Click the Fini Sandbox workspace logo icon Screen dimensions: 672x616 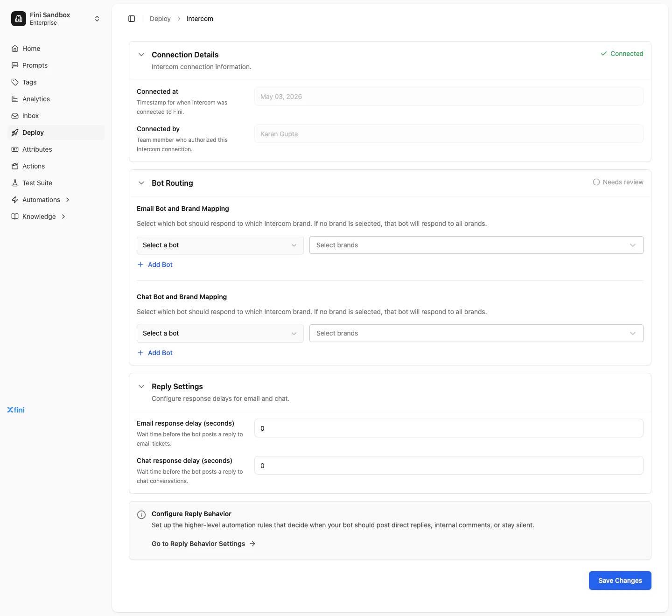coord(19,19)
